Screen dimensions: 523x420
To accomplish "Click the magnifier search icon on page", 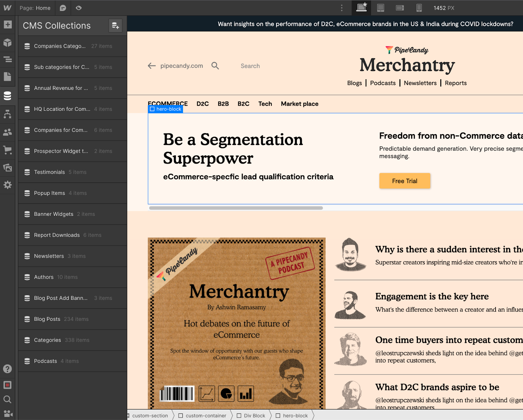I will [x=215, y=66].
